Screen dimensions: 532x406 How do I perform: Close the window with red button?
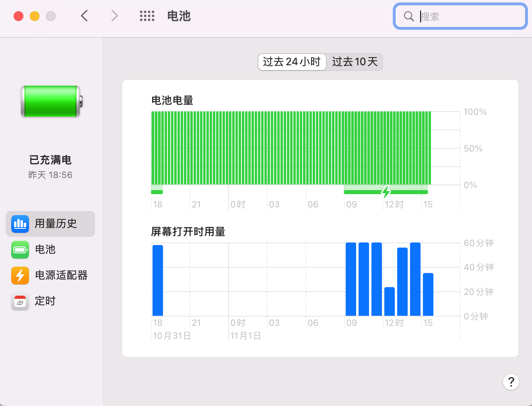(19, 16)
